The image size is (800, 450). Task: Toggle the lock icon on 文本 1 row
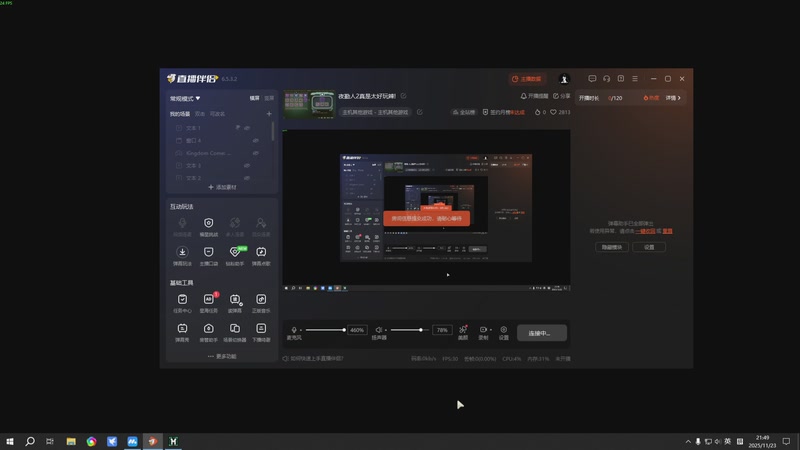point(238,128)
